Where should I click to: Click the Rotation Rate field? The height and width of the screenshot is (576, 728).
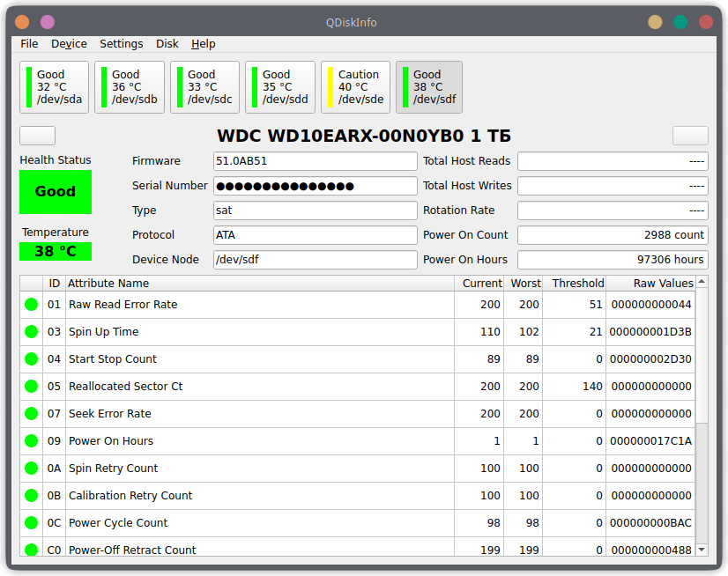pos(613,210)
